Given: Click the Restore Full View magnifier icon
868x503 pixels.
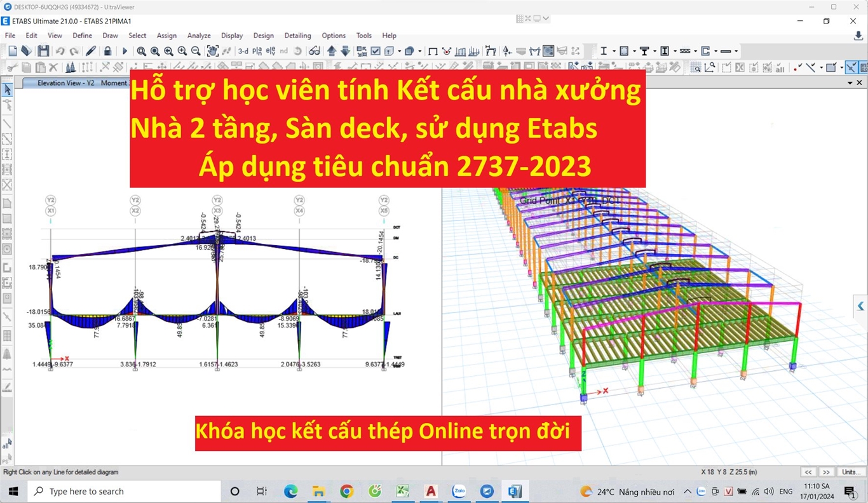Looking at the screenshot, I should pos(155,51).
